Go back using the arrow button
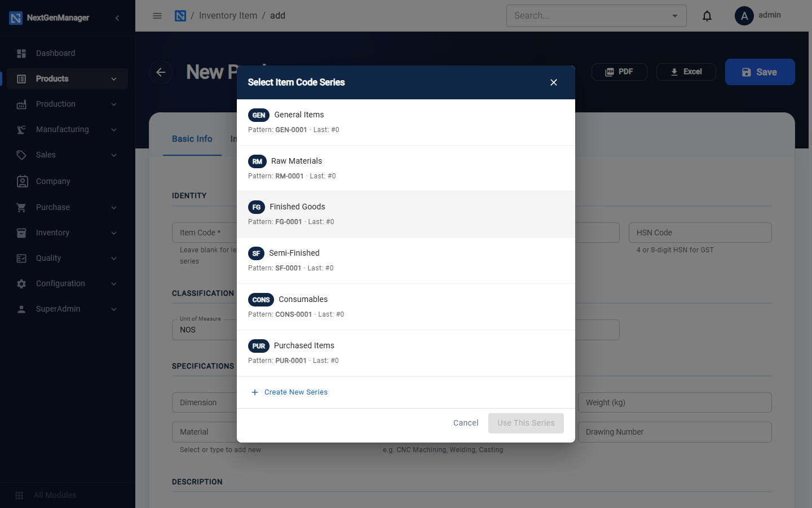 (x=161, y=72)
